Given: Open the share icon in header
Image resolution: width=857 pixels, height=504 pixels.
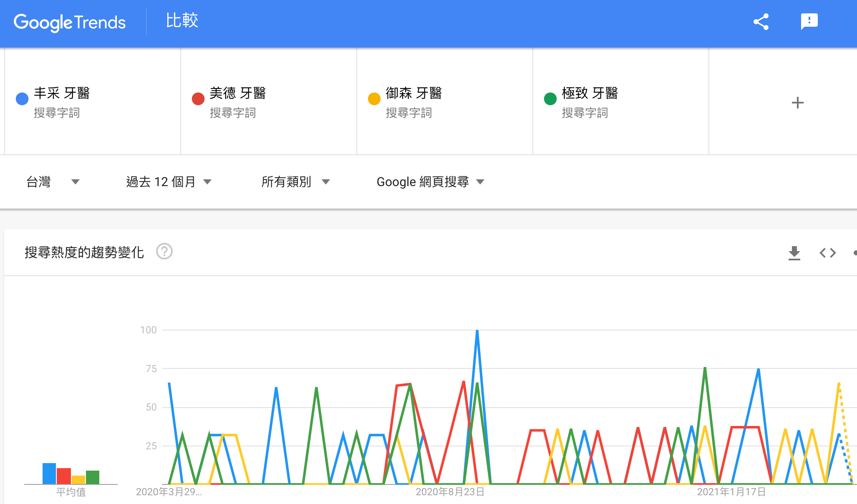Looking at the screenshot, I should [x=761, y=22].
